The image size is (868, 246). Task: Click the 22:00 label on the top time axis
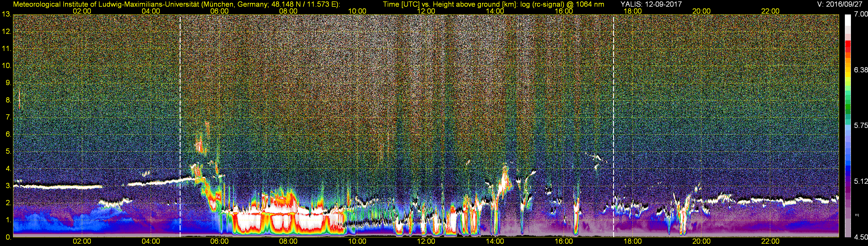click(770, 11)
